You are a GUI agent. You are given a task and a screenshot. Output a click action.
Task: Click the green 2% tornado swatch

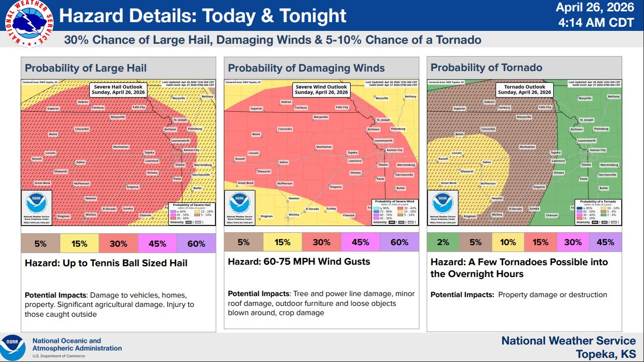tap(443, 242)
